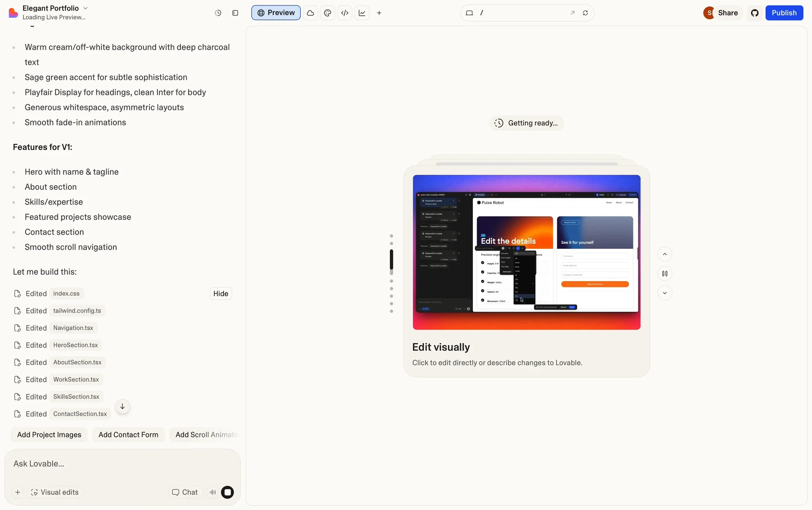This screenshot has width=812, height=510.
Task: Pause the tips carousel
Action: (x=664, y=274)
